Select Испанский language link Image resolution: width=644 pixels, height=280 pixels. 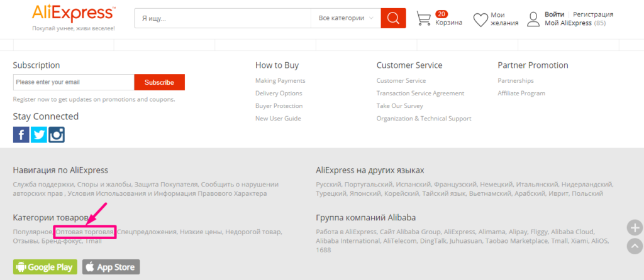[x=413, y=184]
